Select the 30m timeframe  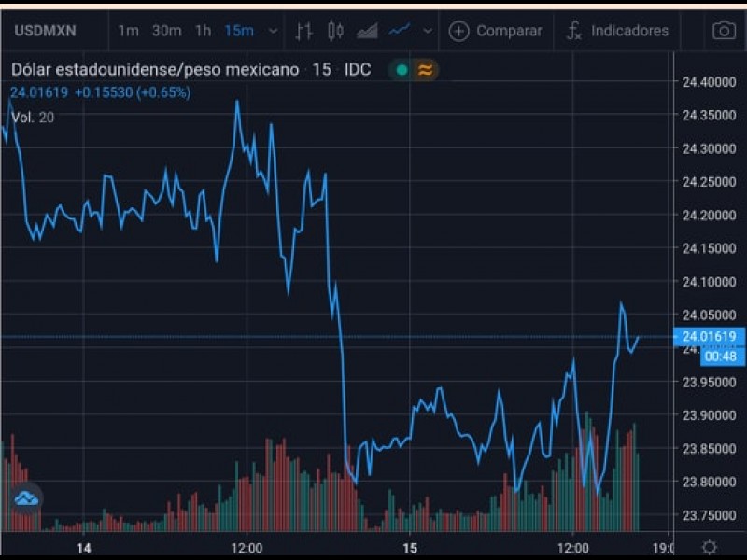point(166,31)
